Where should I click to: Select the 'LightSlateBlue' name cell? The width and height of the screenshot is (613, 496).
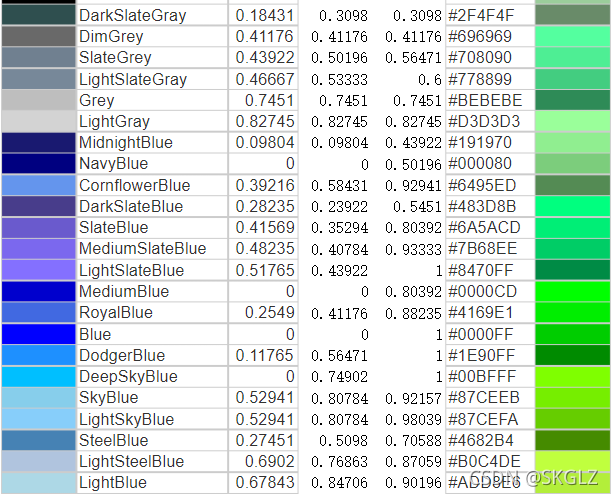click(x=152, y=270)
